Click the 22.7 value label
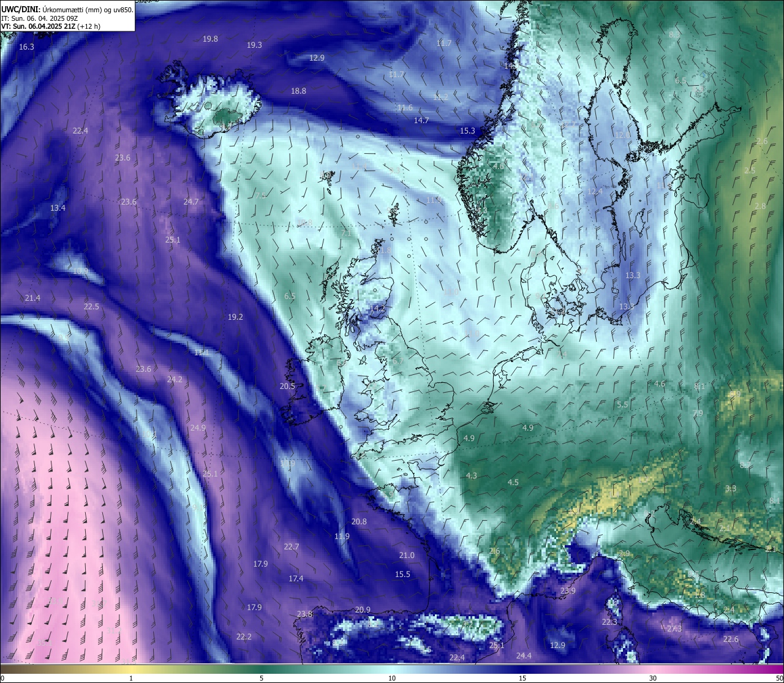This screenshot has width=784, height=683. [292, 547]
